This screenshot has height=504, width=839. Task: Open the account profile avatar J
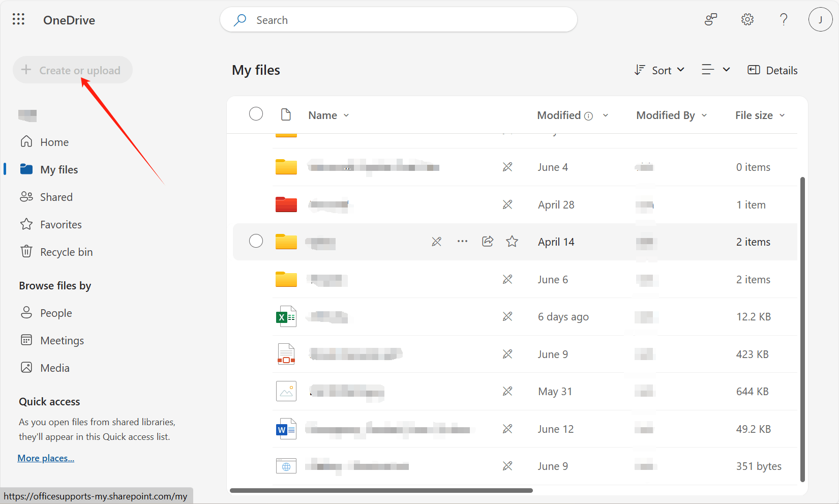tap(820, 20)
